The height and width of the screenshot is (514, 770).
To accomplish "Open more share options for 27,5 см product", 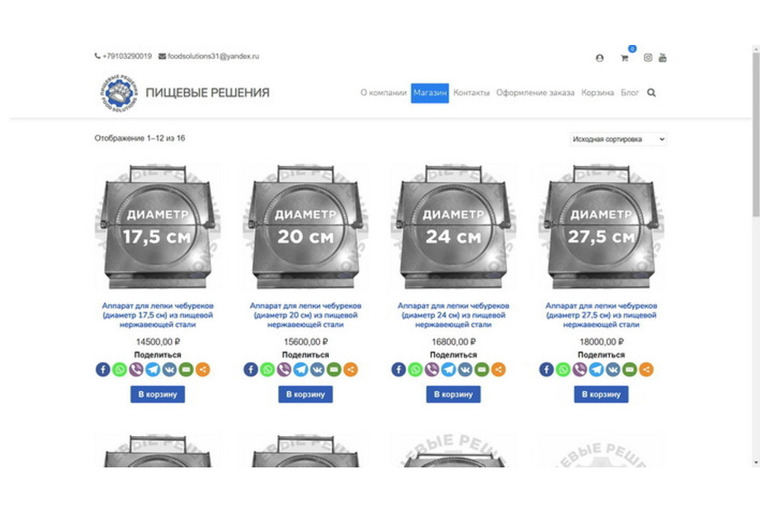I will (x=646, y=369).
